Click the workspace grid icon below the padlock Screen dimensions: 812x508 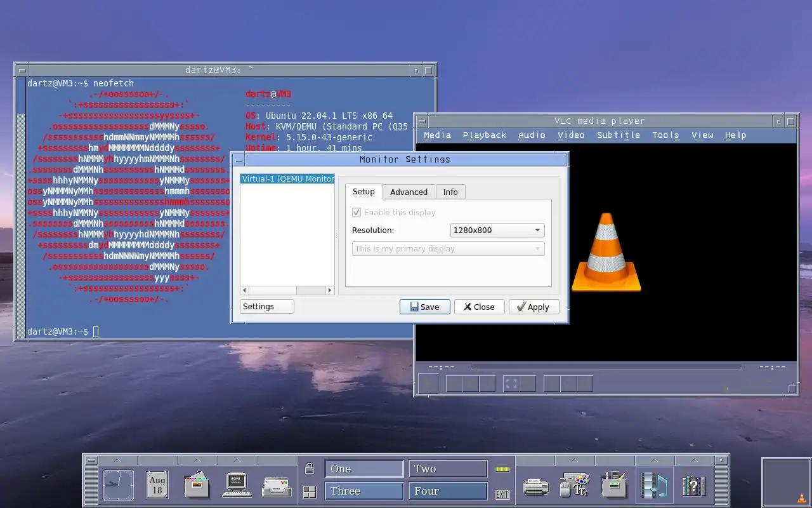tap(309, 492)
